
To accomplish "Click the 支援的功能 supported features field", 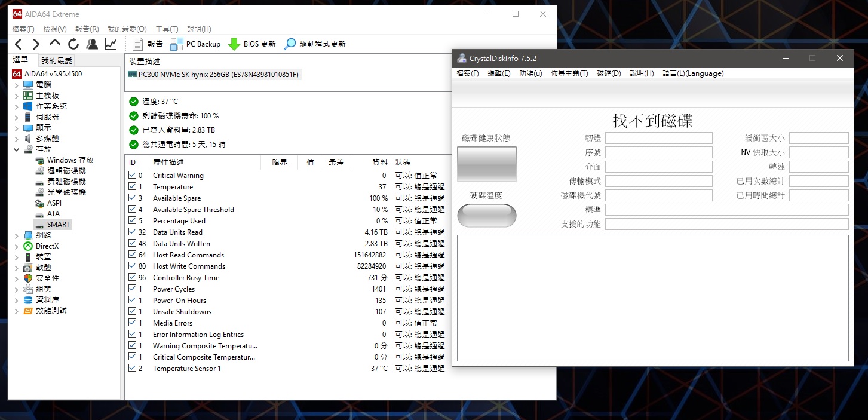I will [727, 224].
